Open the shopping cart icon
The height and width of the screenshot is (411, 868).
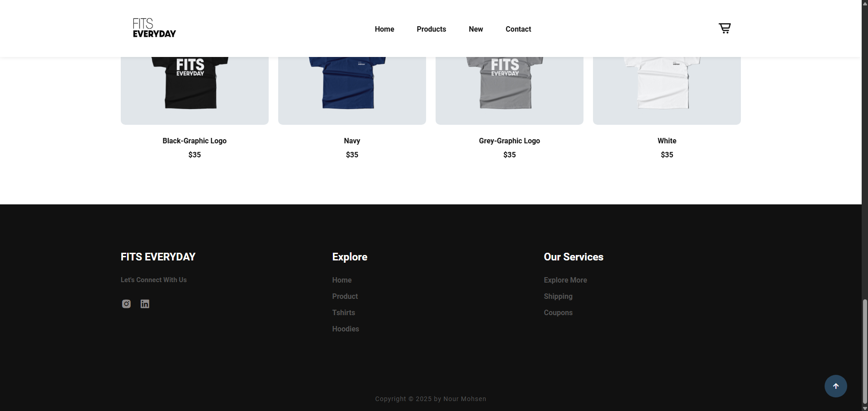(x=725, y=28)
